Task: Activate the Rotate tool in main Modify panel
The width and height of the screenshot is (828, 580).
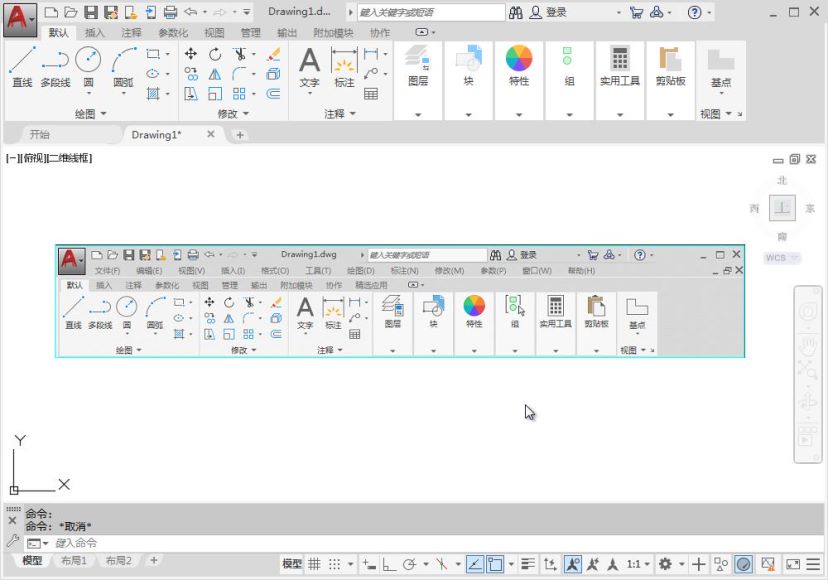Action: tap(215, 54)
